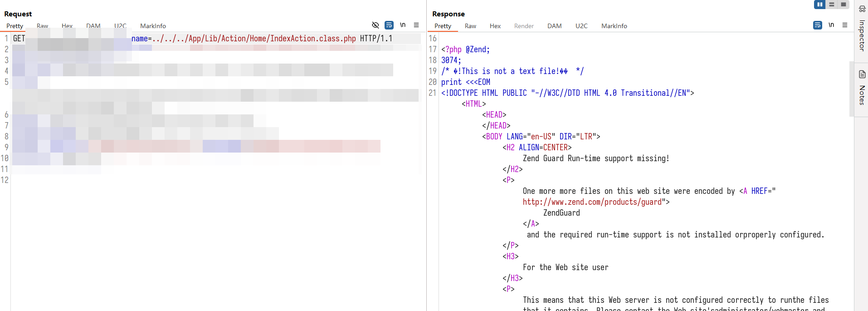Click the request path IndexAction.class.php text
Viewport: 868px width, 311px height.
coord(313,39)
